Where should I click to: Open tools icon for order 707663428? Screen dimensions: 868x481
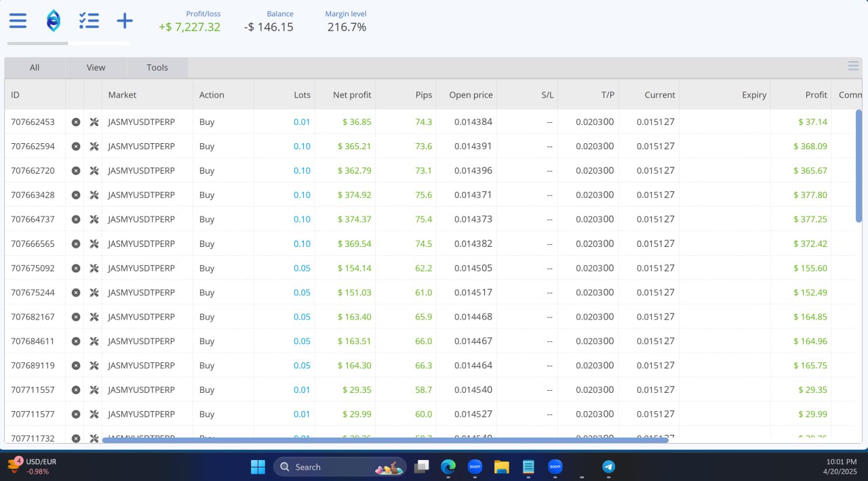pos(94,195)
